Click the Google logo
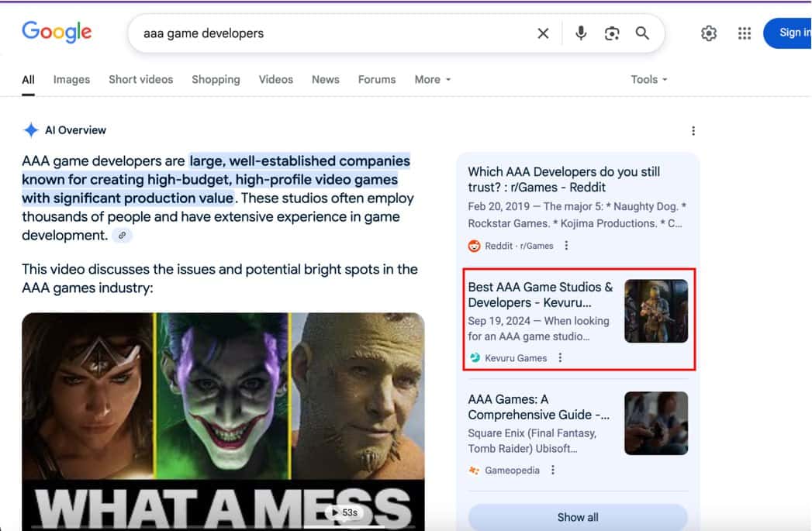Viewport: 812px width, 531px height. [57, 32]
